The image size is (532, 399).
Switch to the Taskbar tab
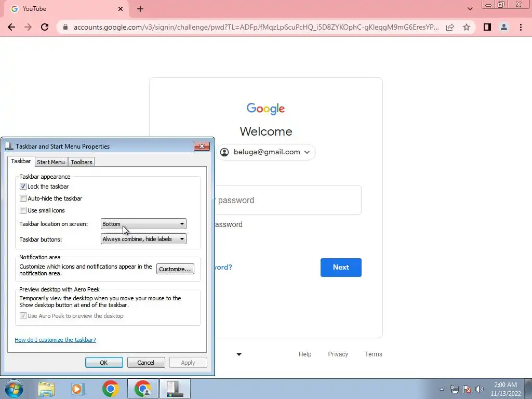click(x=21, y=161)
